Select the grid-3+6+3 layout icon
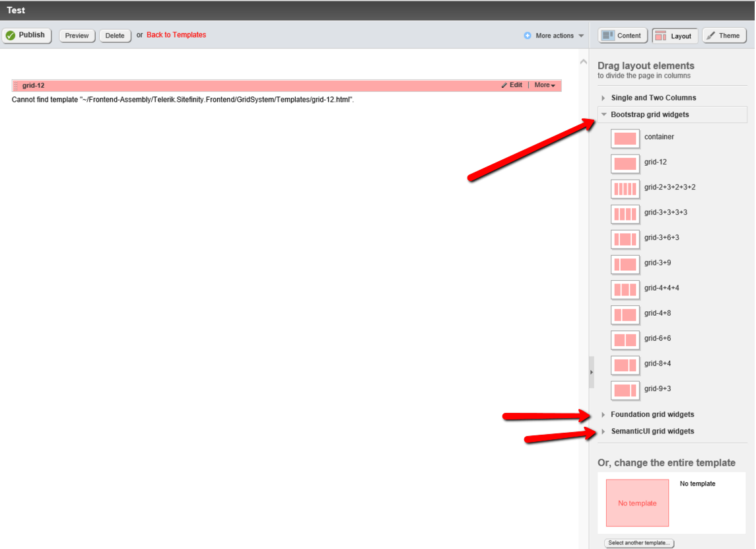The height and width of the screenshot is (549, 756). (x=625, y=238)
